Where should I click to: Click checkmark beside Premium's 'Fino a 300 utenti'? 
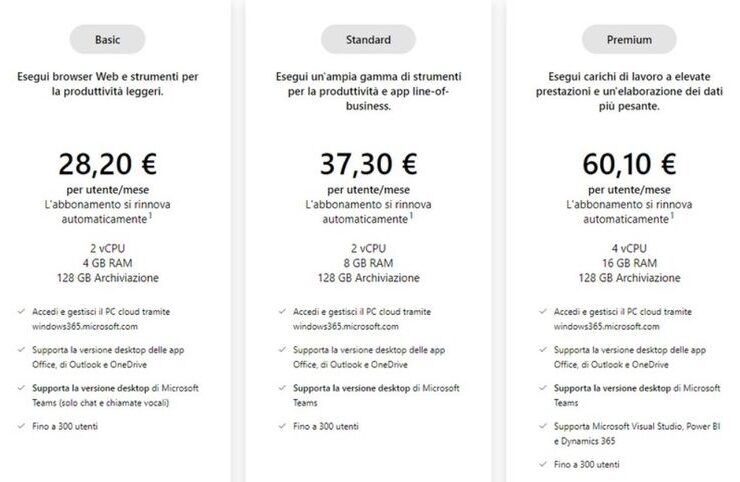pyautogui.click(x=545, y=464)
